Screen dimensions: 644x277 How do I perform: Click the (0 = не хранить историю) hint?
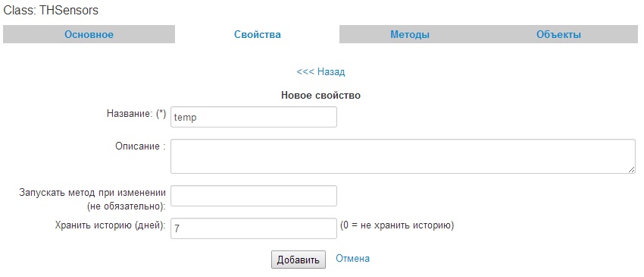click(397, 225)
